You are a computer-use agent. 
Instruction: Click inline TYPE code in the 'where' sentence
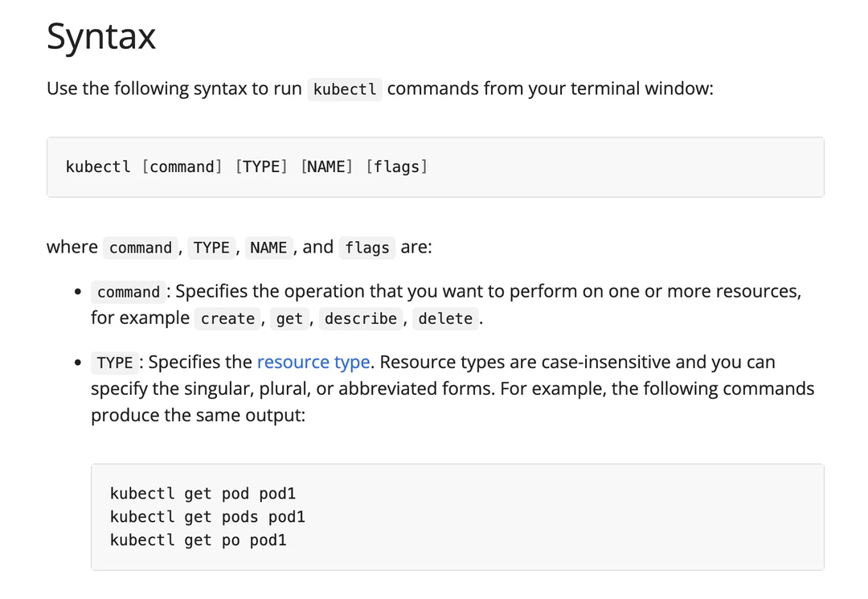coord(211,248)
